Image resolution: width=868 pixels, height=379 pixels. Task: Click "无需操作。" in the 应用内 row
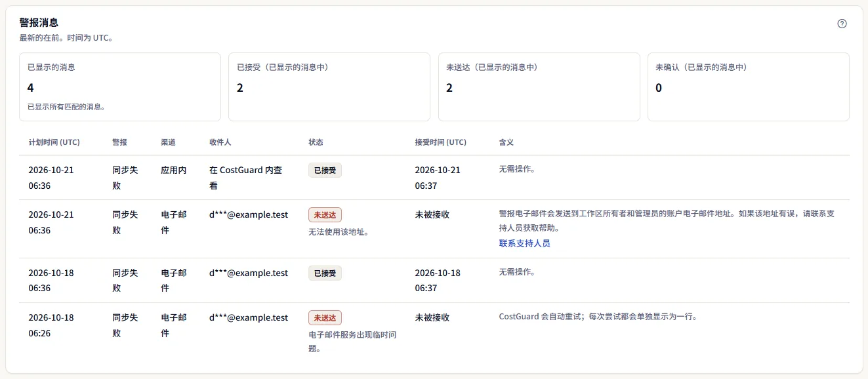pyautogui.click(x=517, y=169)
